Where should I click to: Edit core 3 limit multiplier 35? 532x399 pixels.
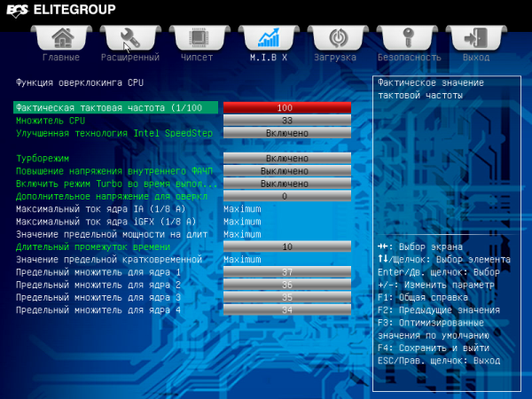[x=287, y=297]
